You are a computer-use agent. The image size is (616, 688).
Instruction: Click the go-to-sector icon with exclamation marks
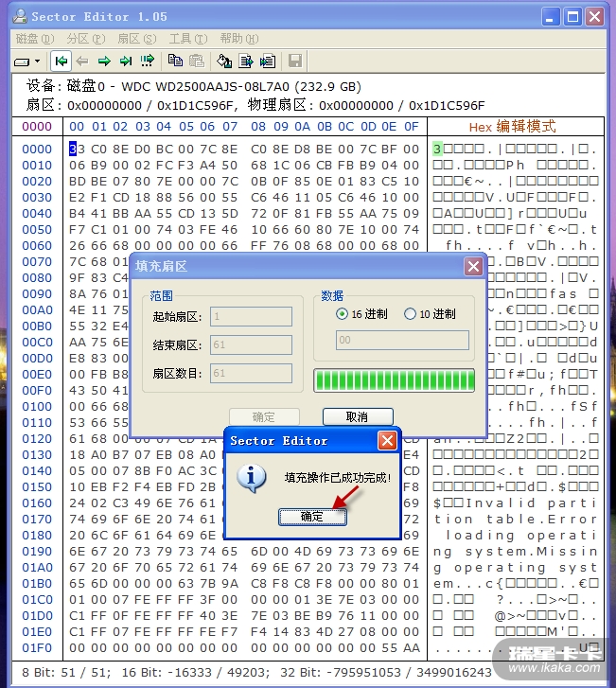pyautogui.click(x=147, y=62)
